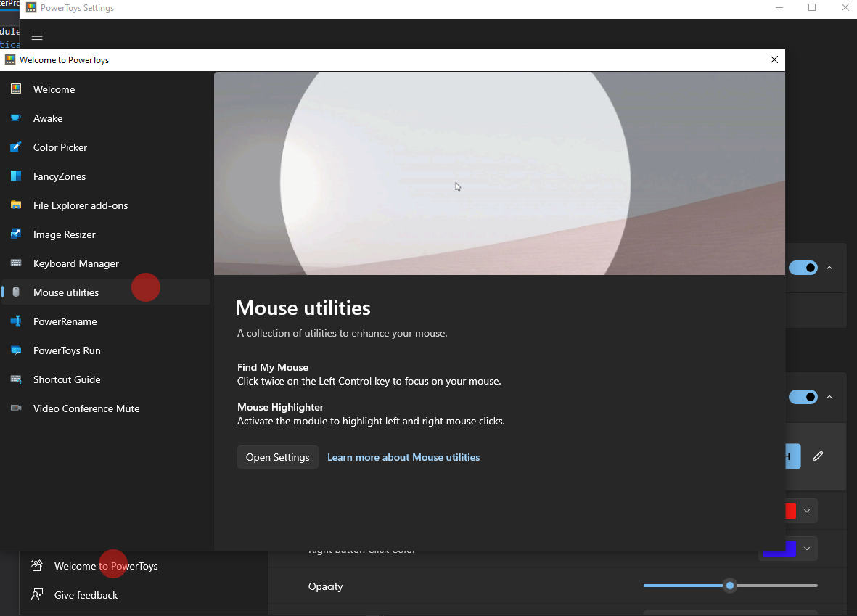This screenshot has height=616, width=857.
Task: Click the FancyZones layout icon
Action: (16, 176)
